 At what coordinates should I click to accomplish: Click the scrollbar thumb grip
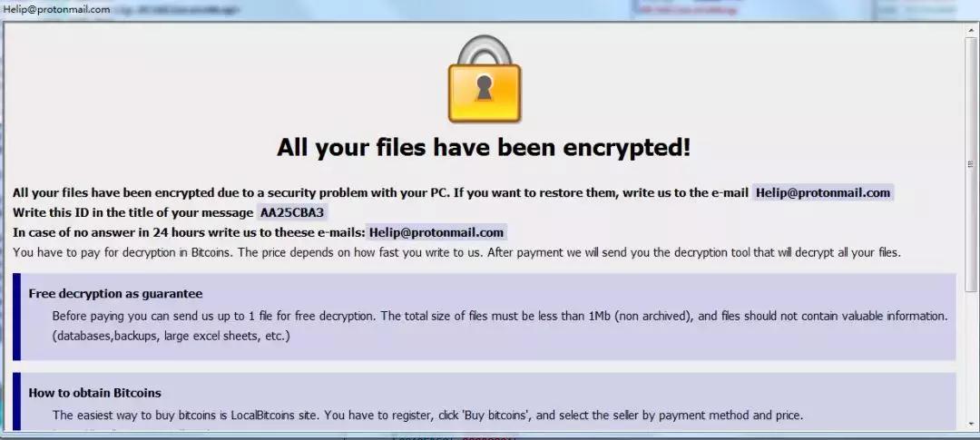point(971,164)
